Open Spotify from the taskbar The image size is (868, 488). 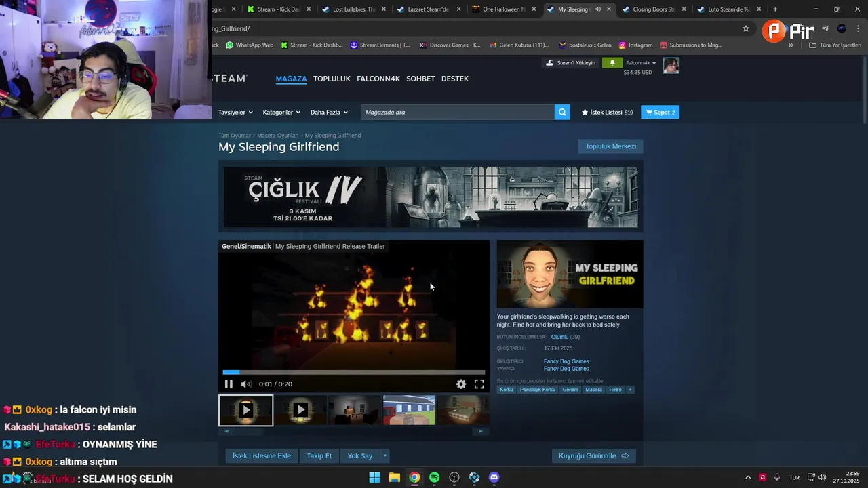(435, 477)
